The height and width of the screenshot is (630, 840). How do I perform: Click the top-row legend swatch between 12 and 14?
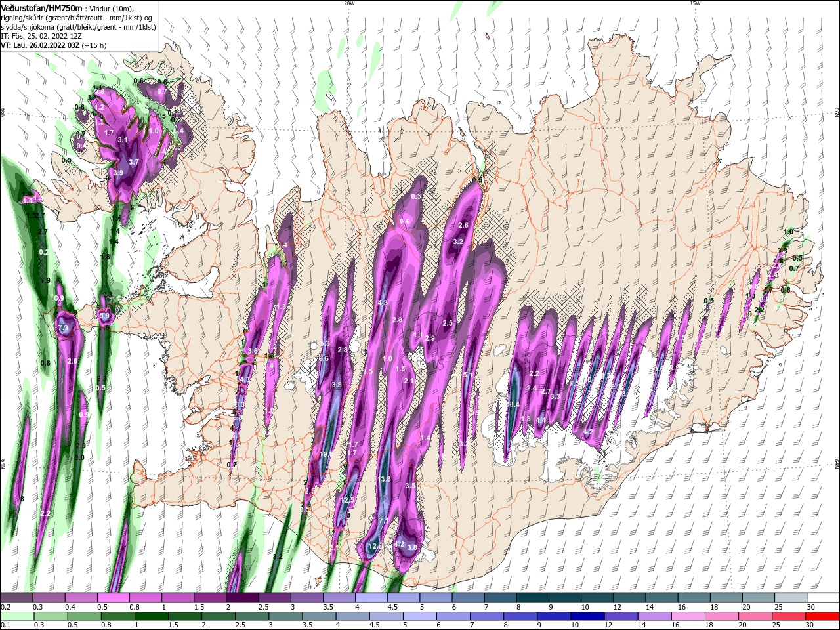point(629,598)
